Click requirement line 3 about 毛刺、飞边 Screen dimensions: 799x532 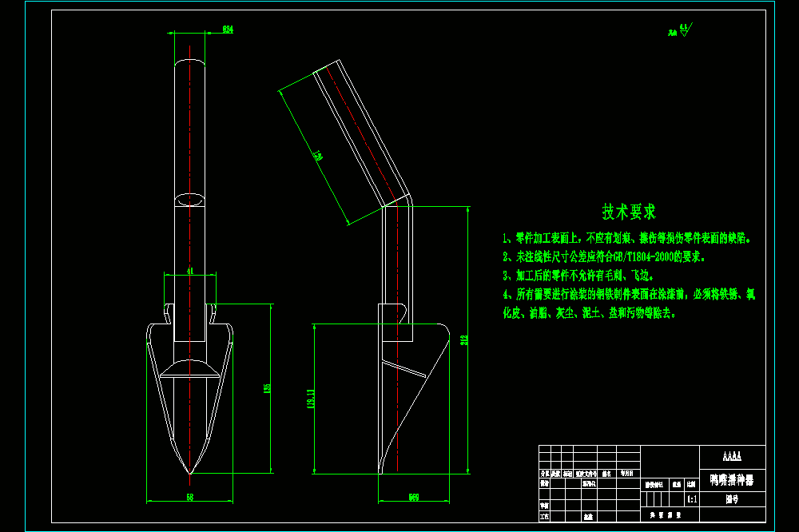click(x=578, y=276)
